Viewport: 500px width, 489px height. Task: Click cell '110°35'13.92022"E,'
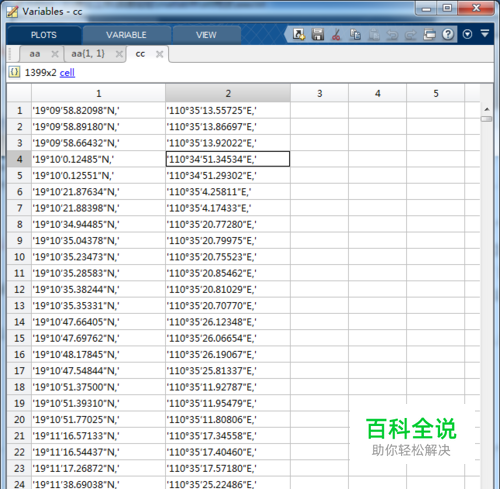[228, 143]
